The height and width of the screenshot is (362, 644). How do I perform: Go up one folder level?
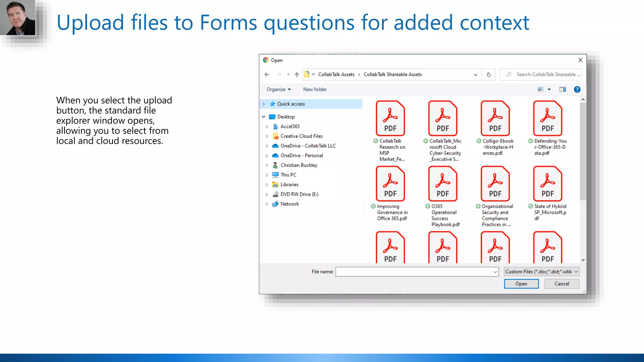297,74
